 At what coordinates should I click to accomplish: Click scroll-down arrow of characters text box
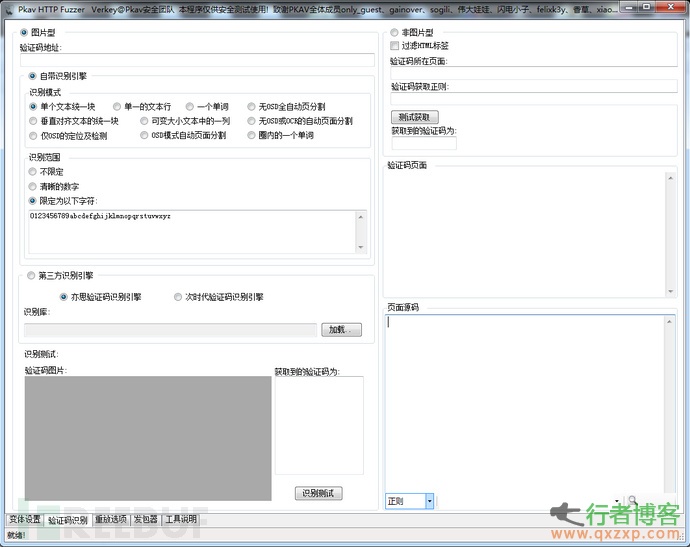(361, 247)
